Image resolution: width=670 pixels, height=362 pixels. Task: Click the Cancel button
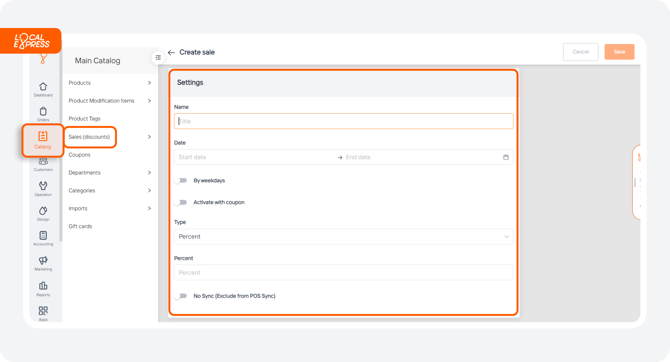click(581, 52)
